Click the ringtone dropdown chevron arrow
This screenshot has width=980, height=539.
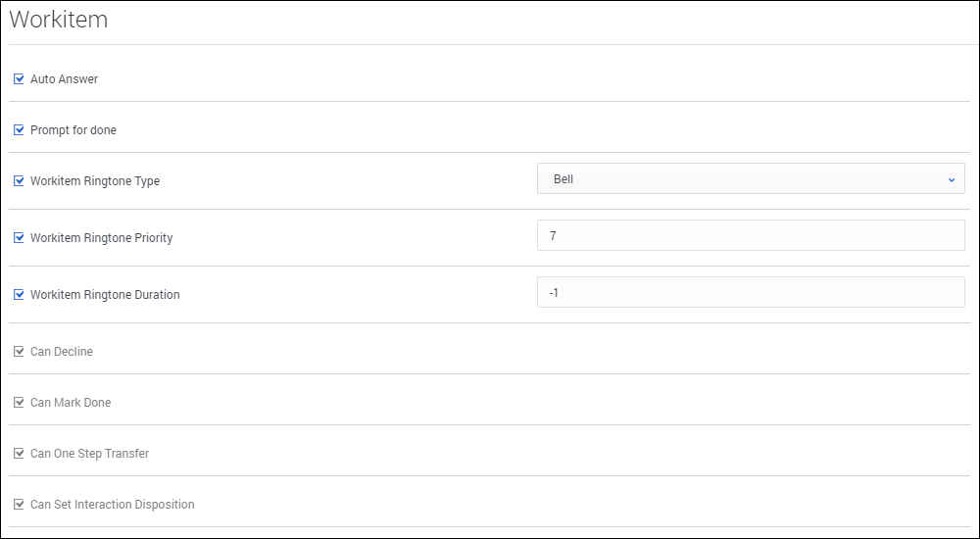[951, 180]
